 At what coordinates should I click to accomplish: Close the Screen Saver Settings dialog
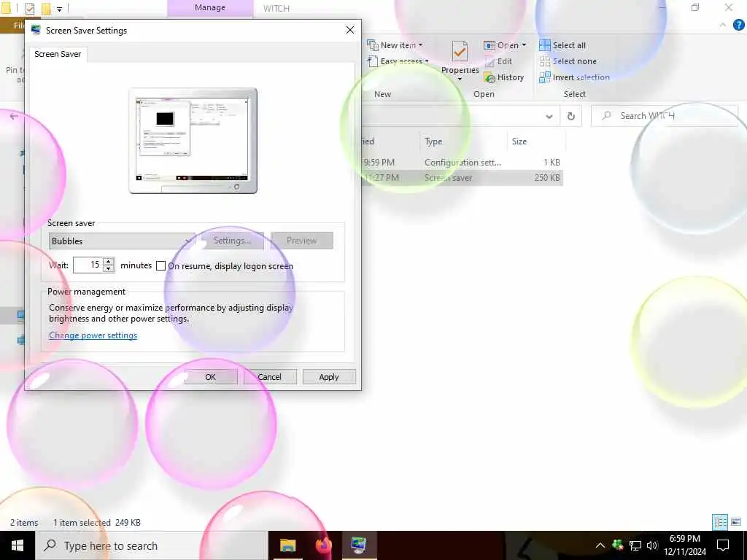(x=350, y=30)
